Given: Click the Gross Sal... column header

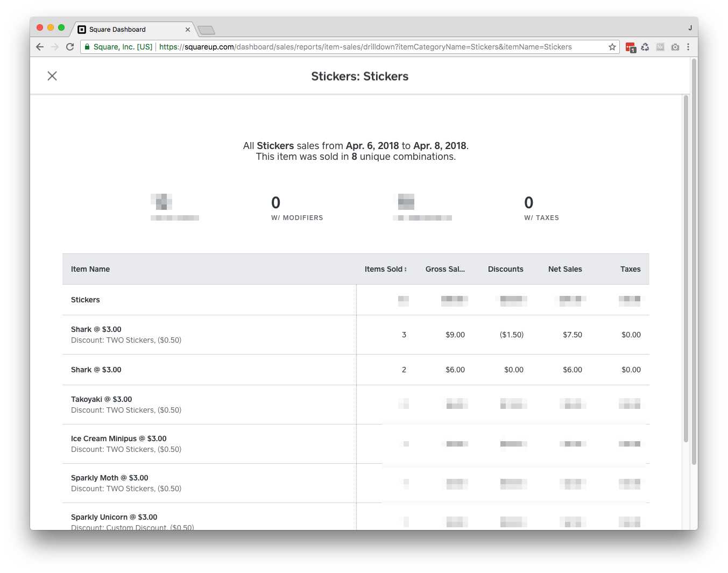Looking at the screenshot, I should point(445,269).
